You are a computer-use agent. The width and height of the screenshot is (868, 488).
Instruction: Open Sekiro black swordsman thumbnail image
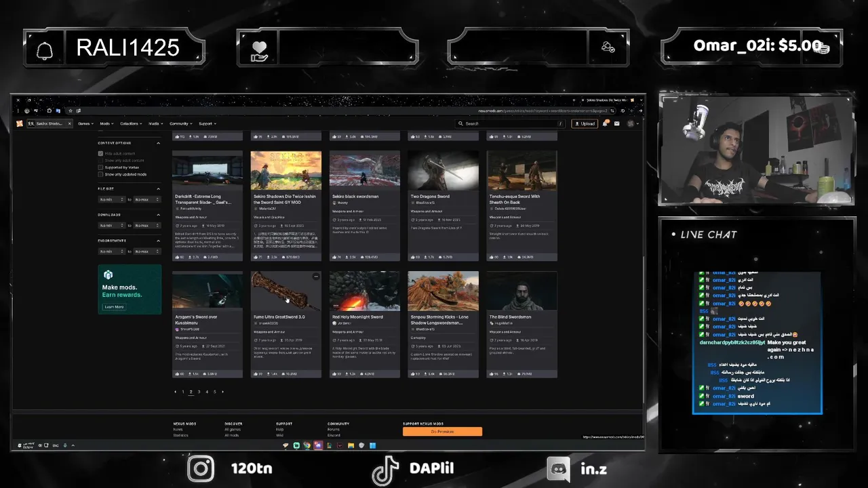pyautogui.click(x=365, y=171)
